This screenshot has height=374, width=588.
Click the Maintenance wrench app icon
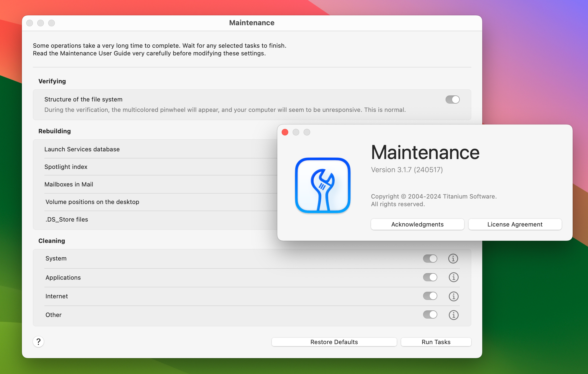(x=323, y=185)
